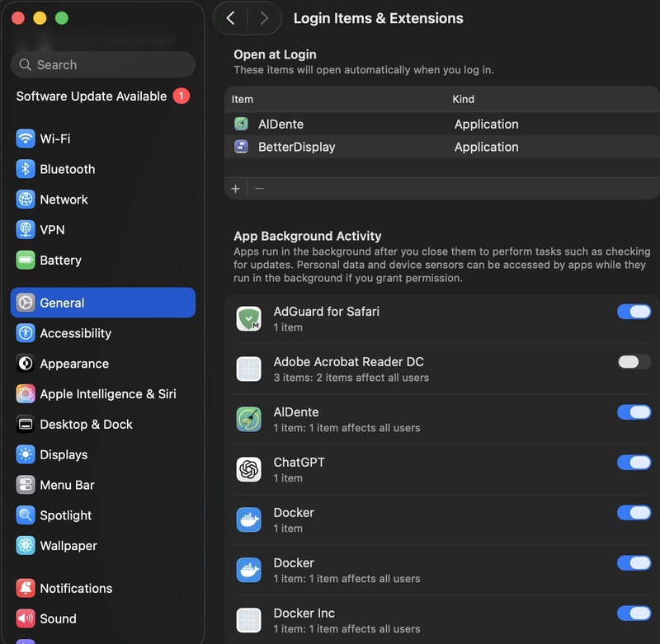Viewport: 660px width, 644px height.
Task: Click the Search field in sidebar
Action: 103,65
